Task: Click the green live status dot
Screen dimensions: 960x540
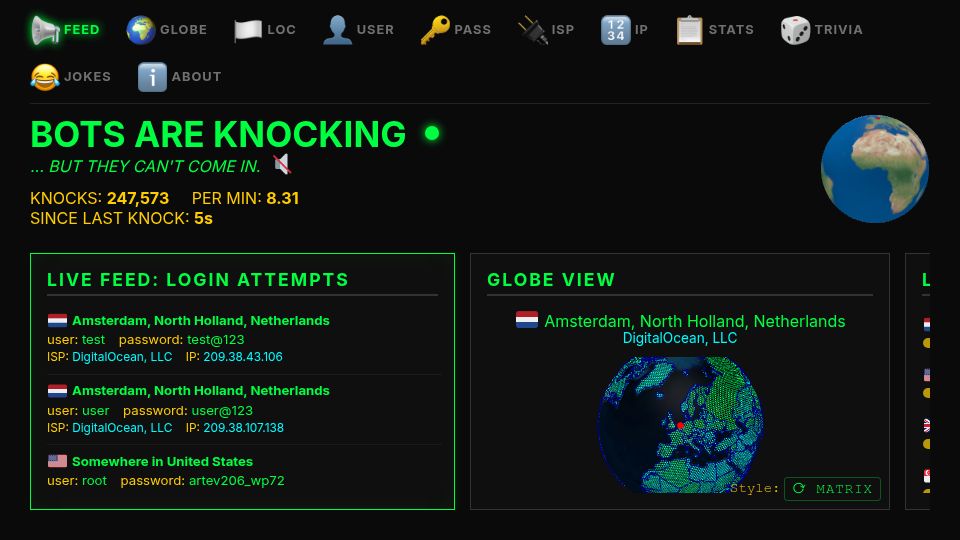Action: coord(432,133)
